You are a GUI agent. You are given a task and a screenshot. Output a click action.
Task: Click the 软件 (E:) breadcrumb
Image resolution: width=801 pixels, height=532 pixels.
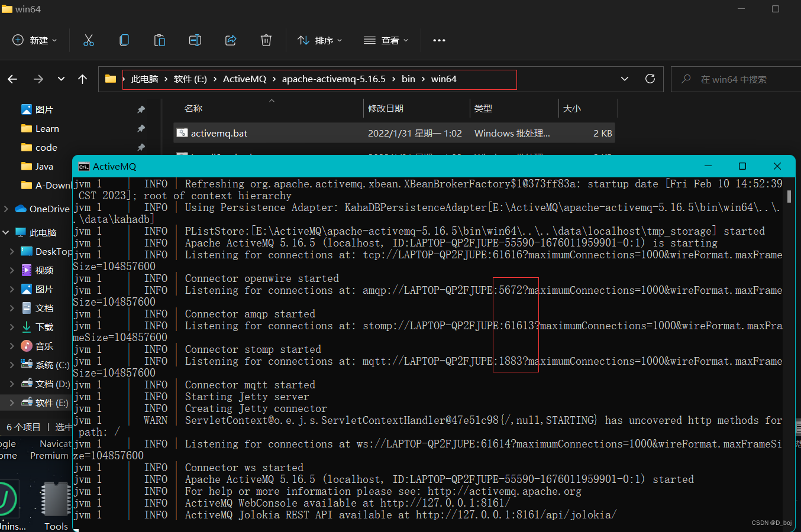pyautogui.click(x=190, y=79)
